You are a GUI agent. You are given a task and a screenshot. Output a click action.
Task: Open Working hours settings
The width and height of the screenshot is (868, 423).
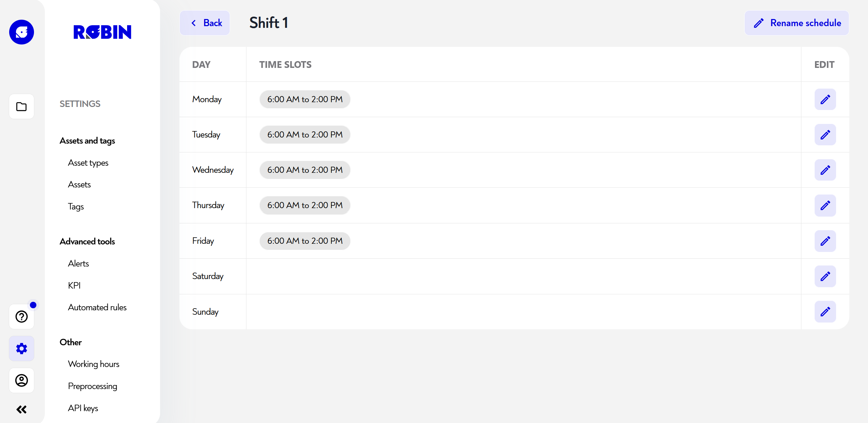click(94, 364)
